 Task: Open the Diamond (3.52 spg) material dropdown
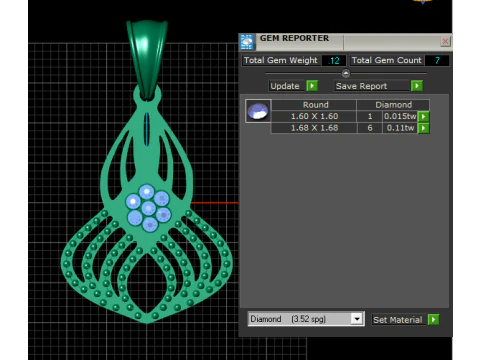coord(357,319)
